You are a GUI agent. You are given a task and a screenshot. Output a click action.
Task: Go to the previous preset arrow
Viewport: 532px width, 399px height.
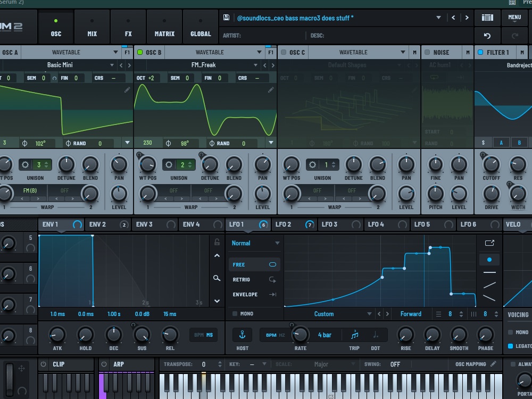pyautogui.click(x=453, y=18)
